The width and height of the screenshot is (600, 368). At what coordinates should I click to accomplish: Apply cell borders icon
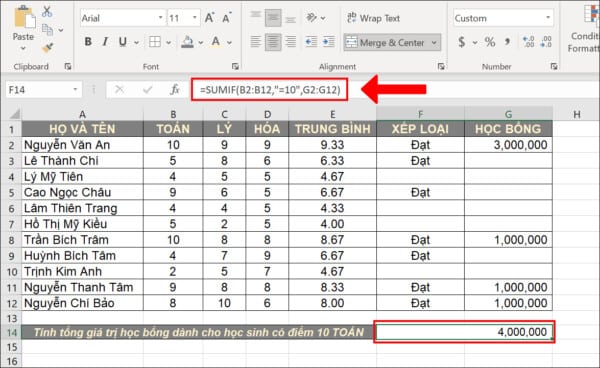[x=155, y=42]
